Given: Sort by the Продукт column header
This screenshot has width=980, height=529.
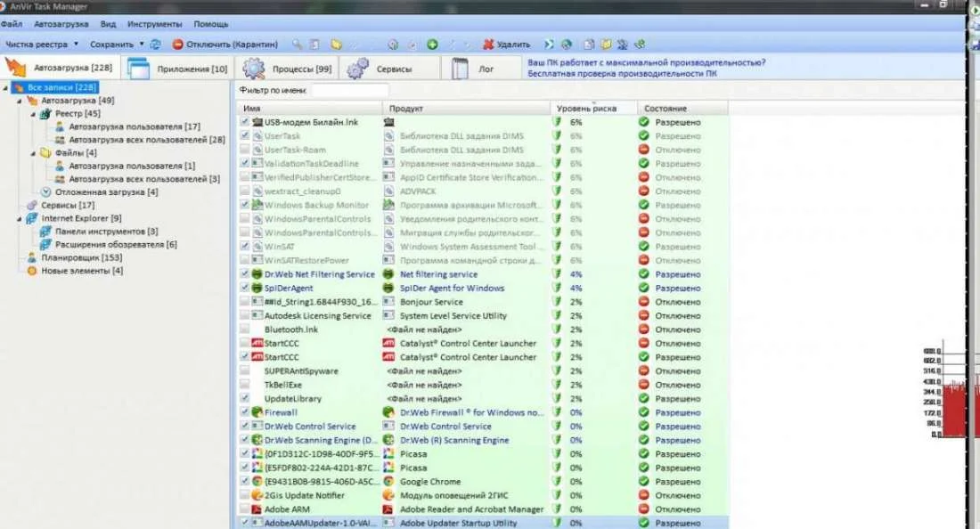Looking at the screenshot, I should (466, 108).
